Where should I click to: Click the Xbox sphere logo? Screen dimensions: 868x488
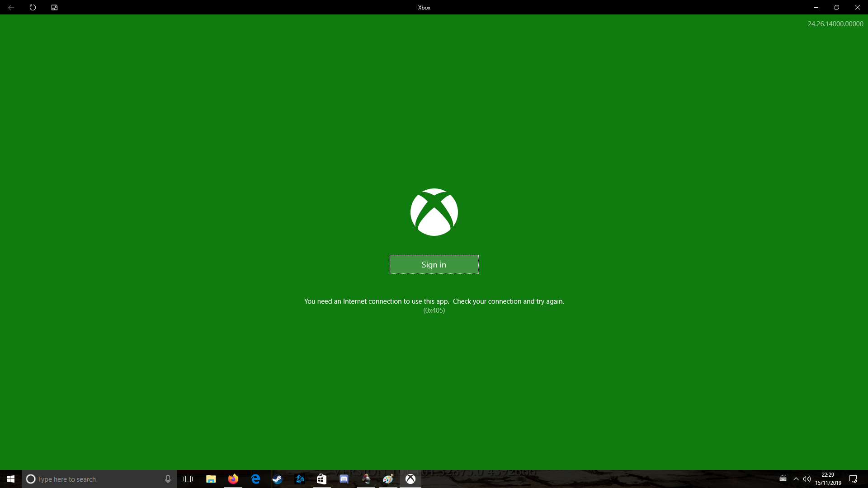(434, 212)
